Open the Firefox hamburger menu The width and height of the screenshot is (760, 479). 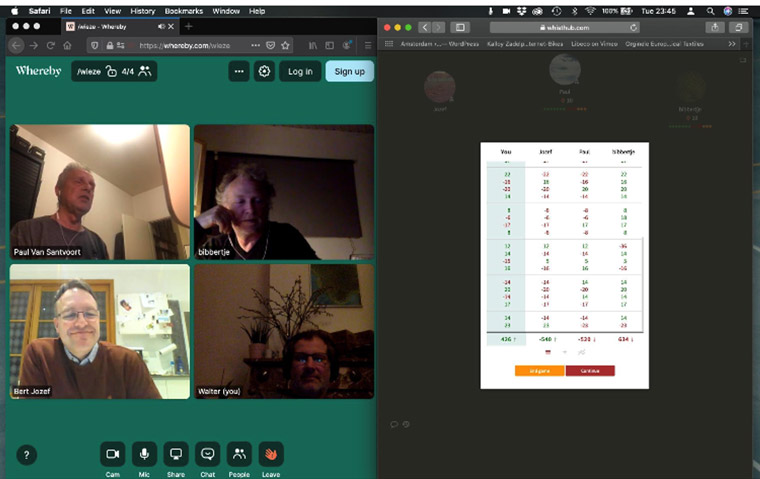[x=368, y=46]
